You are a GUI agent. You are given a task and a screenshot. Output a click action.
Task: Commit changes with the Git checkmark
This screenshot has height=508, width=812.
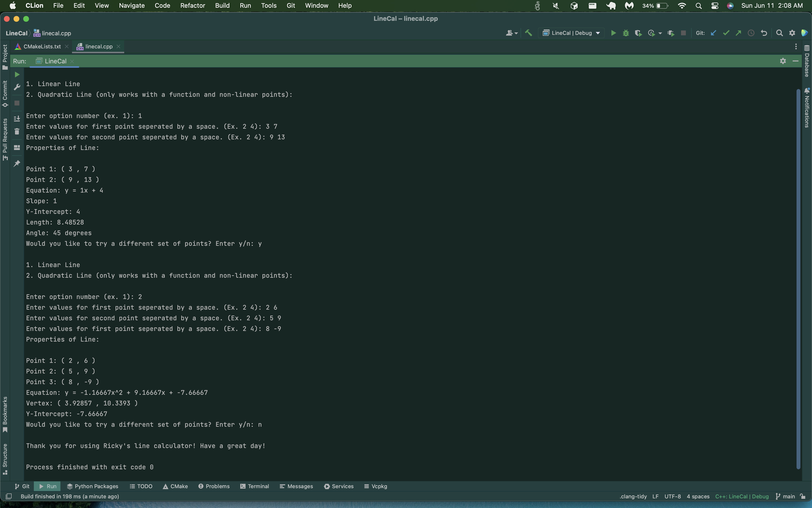726,33
